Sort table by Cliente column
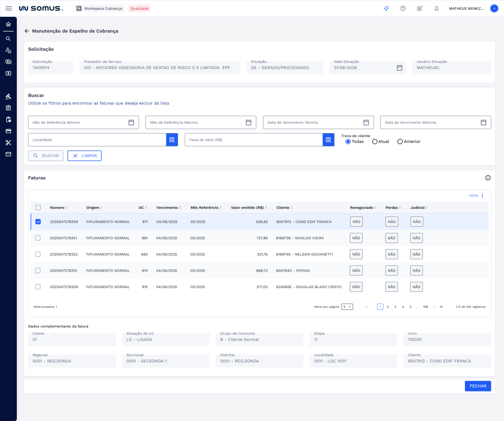Image resolution: width=504 pixels, height=421 pixels. pos(284,207)
